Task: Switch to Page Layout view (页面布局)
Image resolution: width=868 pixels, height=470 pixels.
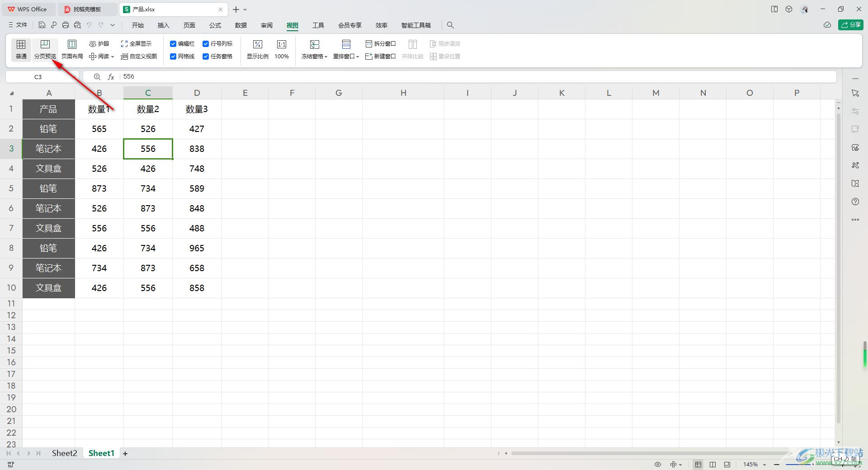Action: pyautogui.click(x=72, y=49)
